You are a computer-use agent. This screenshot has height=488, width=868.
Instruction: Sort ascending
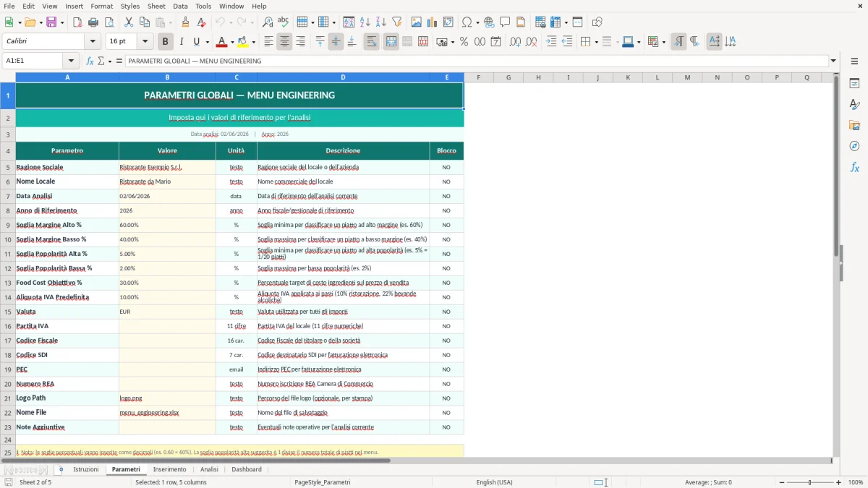[365, 22]
